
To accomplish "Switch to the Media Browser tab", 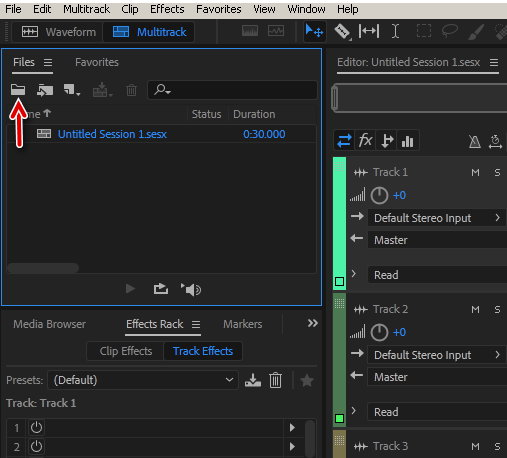I will tap(49, 324).
